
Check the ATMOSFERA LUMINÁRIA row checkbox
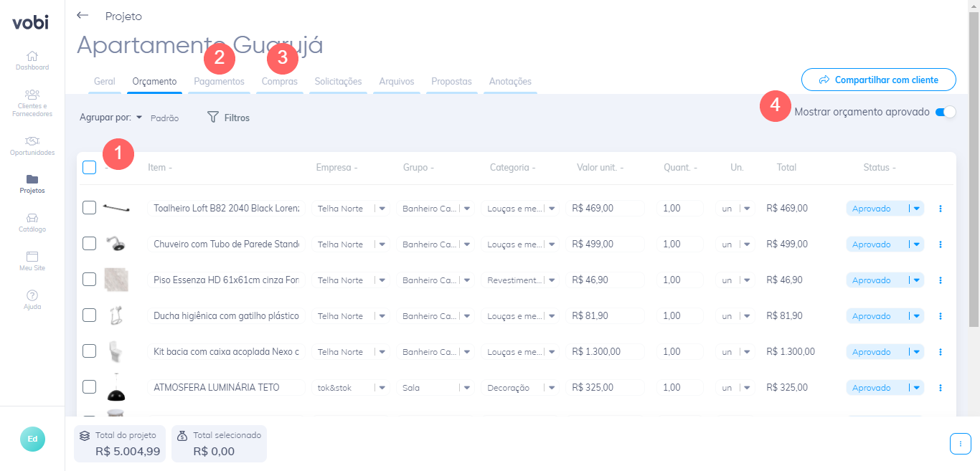click(89, 387)
